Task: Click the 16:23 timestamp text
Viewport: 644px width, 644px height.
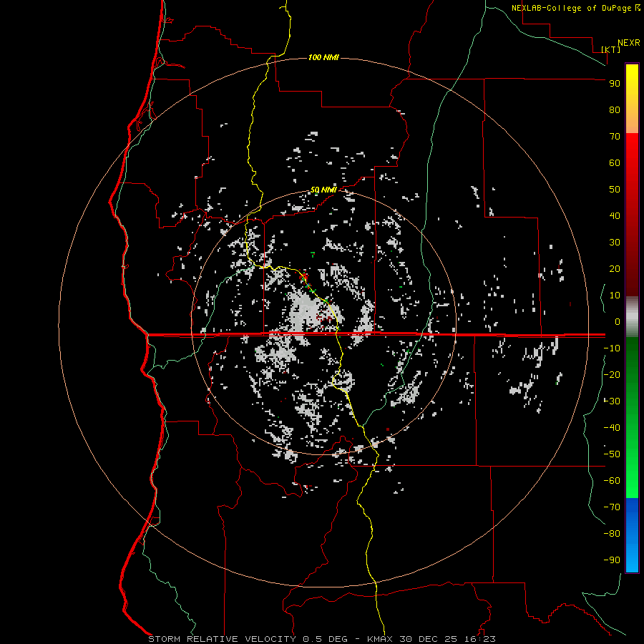Action: (x=479, y=639)
